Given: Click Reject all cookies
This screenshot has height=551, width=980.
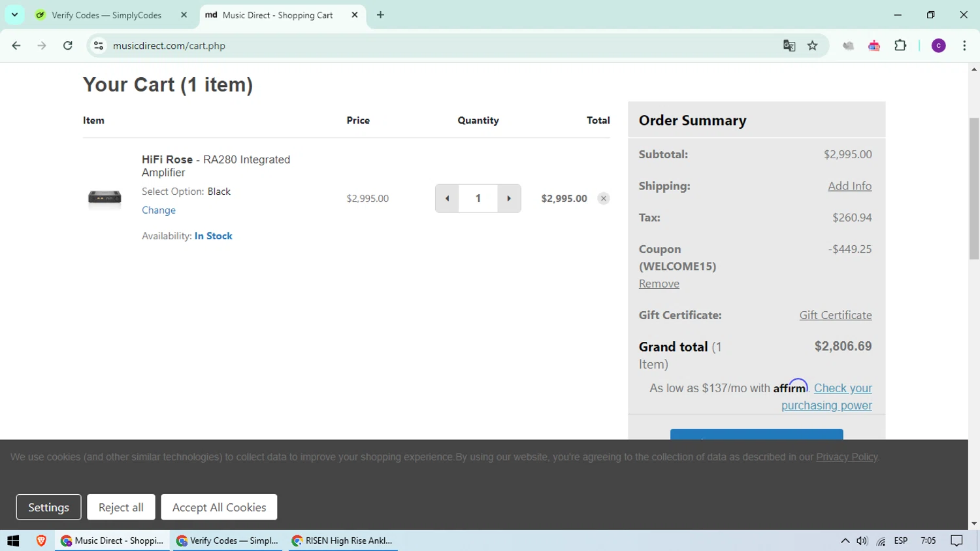Looking at the screenshot, I should coord(121,507).
